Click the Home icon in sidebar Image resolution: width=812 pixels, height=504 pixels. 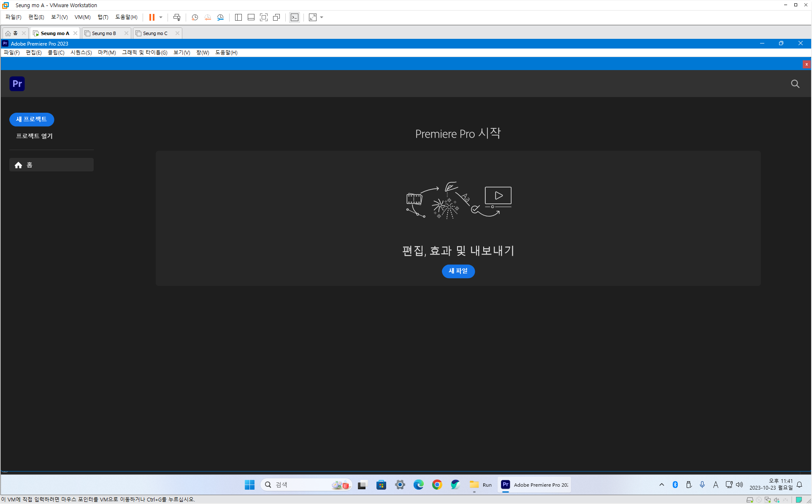pos(18,165)
